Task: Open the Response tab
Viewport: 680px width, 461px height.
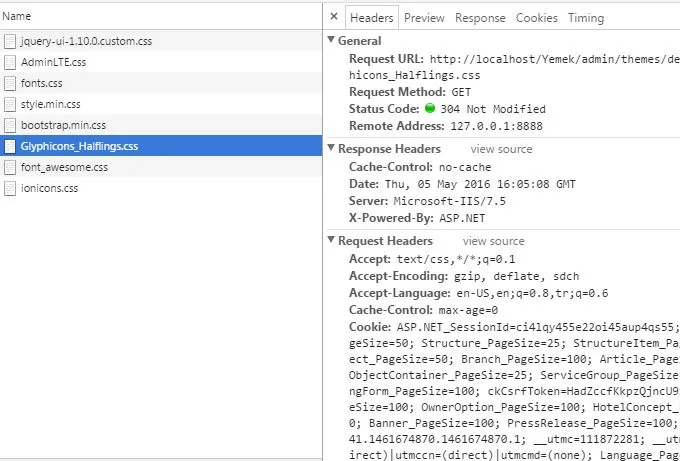Action: point(480,18)
